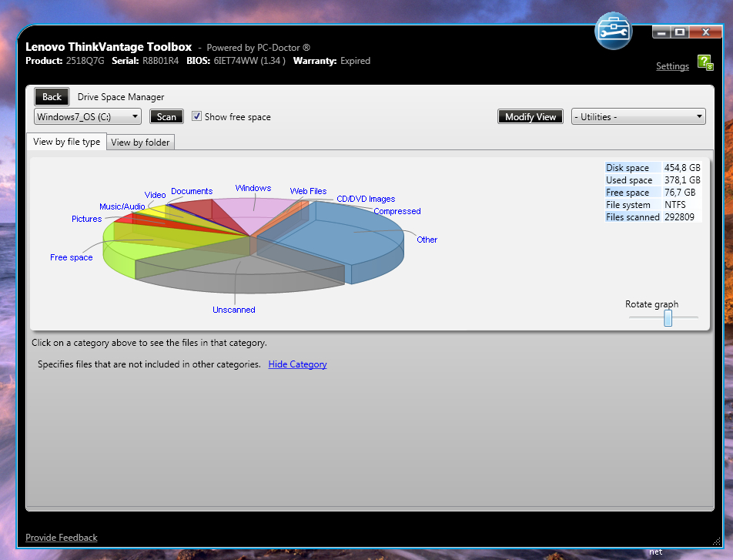
Task: Open the Provide Feedback link
Action: coord(62,538)
